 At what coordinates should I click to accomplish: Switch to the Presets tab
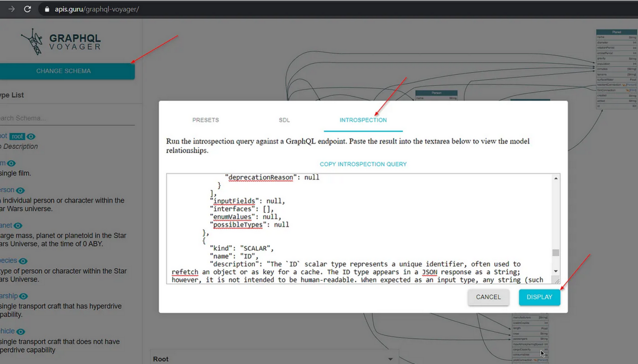pos(205,120)
